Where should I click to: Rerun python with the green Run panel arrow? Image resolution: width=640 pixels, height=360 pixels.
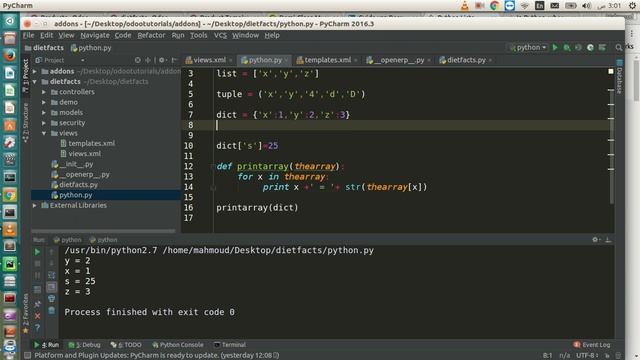pyautogui.click(x=37, y=252)
